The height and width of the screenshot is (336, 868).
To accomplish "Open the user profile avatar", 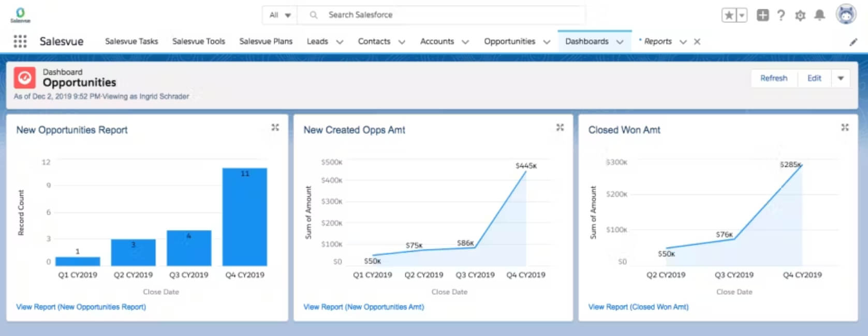I will pyautogui.click(x=846, y=14).
